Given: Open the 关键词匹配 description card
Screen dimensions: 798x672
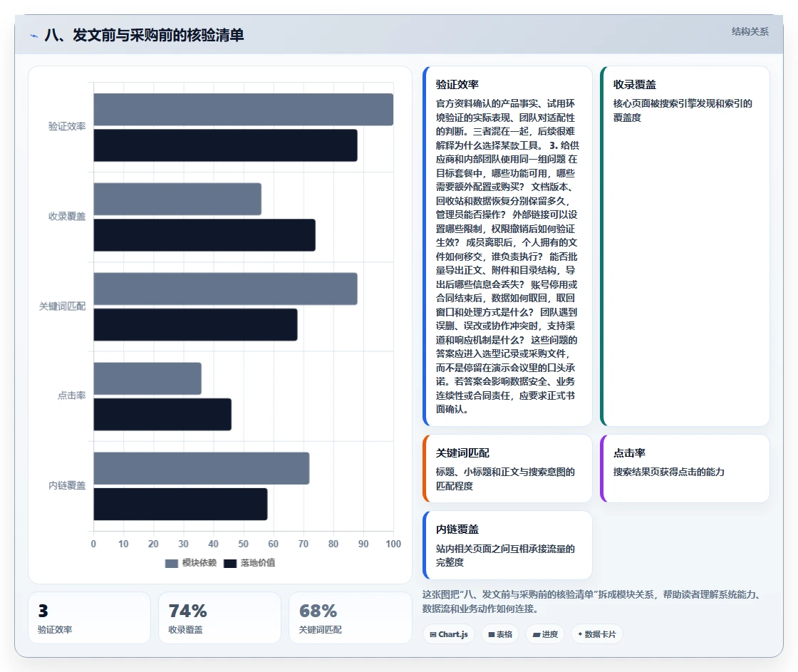Looking at the screenshot, I should tap(507, 468).
